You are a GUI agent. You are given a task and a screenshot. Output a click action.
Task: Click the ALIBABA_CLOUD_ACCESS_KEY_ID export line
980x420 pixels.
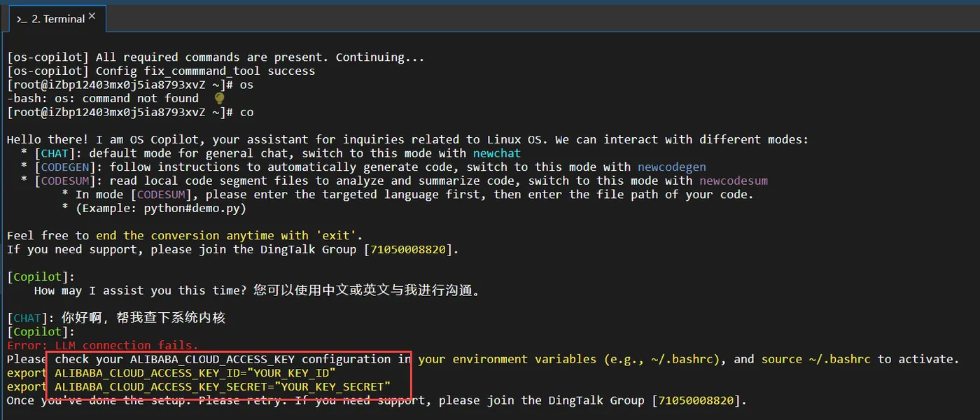click(x=195, y=373)
